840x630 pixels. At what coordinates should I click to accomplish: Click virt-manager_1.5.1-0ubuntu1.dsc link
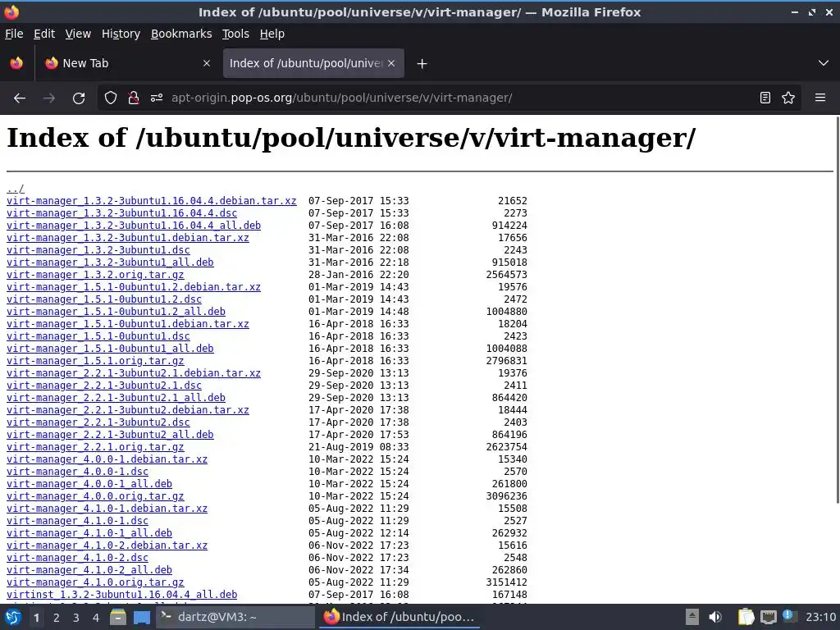click(x=98, y=336)
